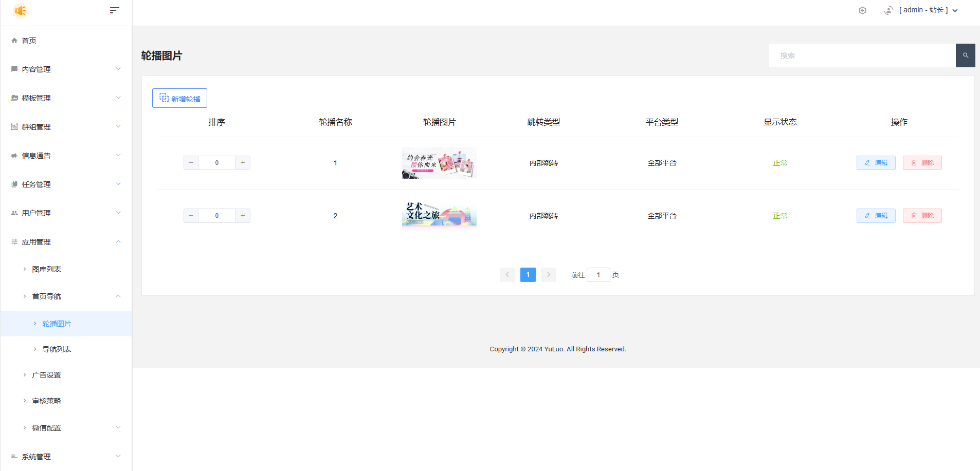Click the magnifier search button
This screenshot has width=980, height=471.
[x=965, y=55]
